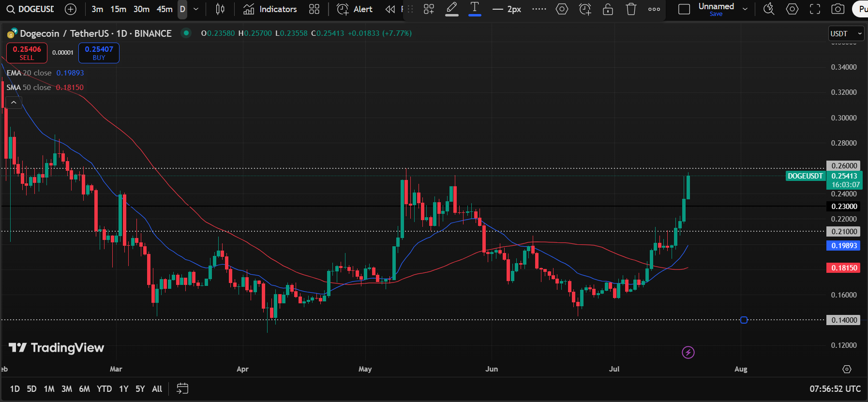
Task: Delete the drawing with trash icon
Action: (631, 9)
